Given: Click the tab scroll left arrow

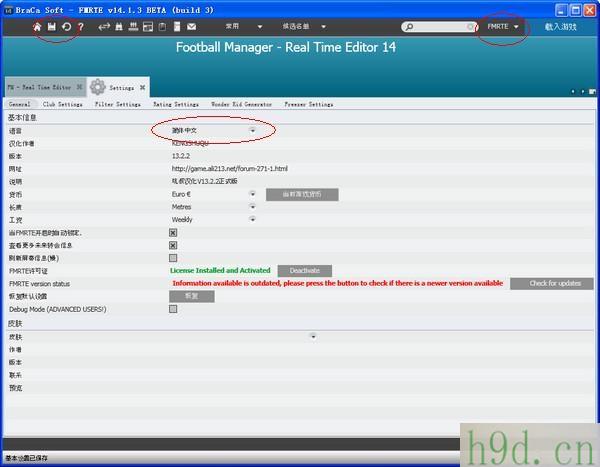Looking at the screenshot, I should (x=573, y=91).
